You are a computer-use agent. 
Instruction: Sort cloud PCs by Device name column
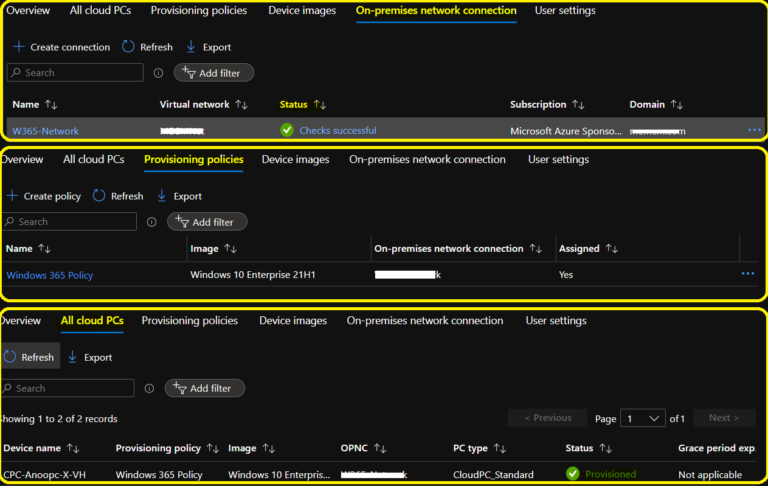73,448
